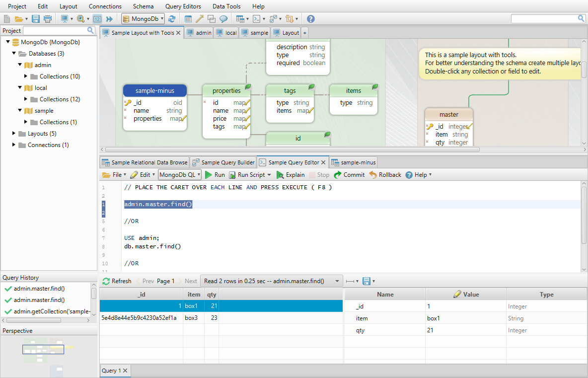Click the Open project folder icon
The height and width of the screenshot is (378, 588).
[19, 19]
